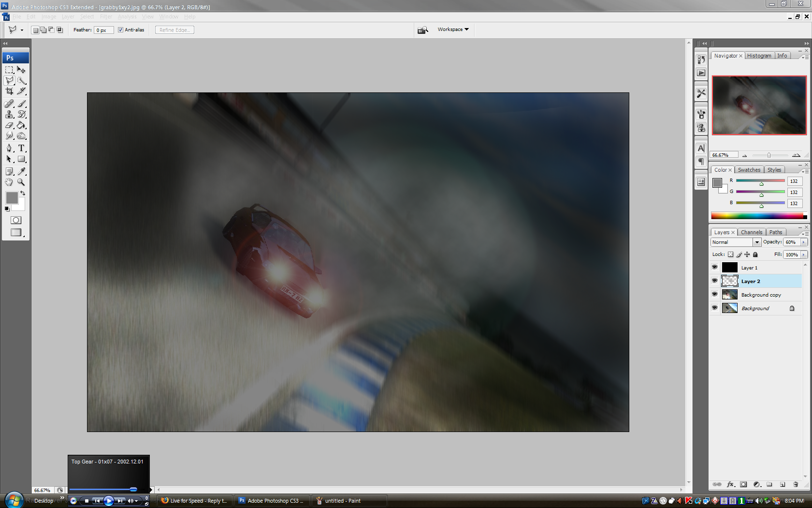Click Navigator zoom in button

[x=796, y=155]
